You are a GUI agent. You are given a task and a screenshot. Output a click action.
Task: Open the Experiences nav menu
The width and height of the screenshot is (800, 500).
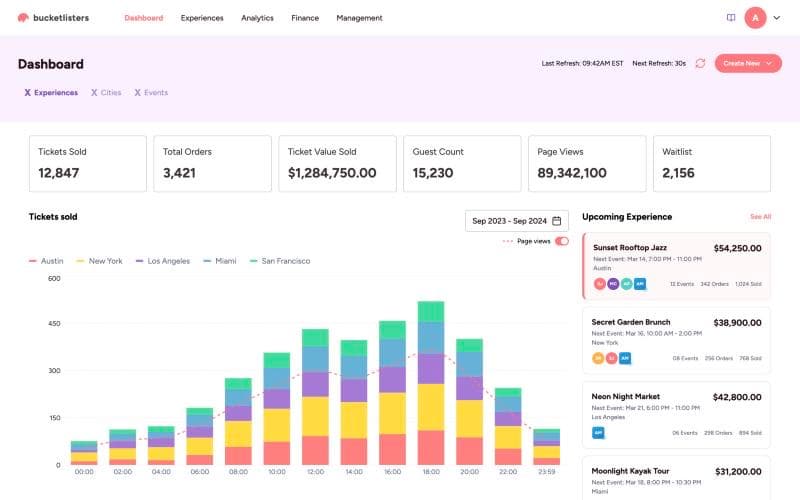click(x=202, y=18)
